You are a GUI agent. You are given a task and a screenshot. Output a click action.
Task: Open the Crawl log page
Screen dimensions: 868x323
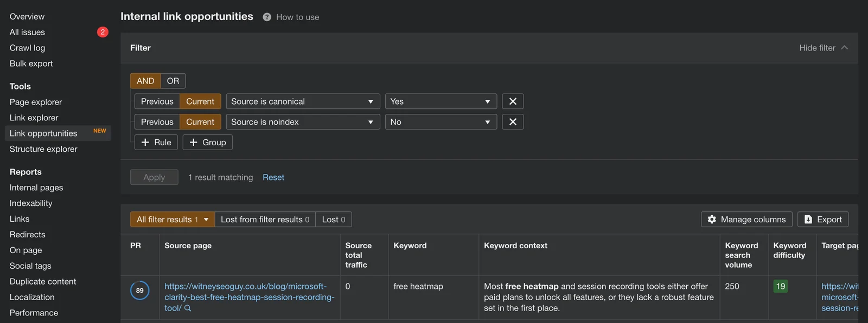click(27, 48)
